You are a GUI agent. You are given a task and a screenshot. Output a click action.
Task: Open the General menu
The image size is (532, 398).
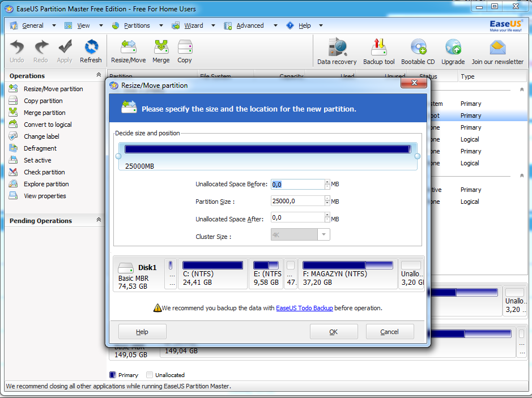[32, 25]
